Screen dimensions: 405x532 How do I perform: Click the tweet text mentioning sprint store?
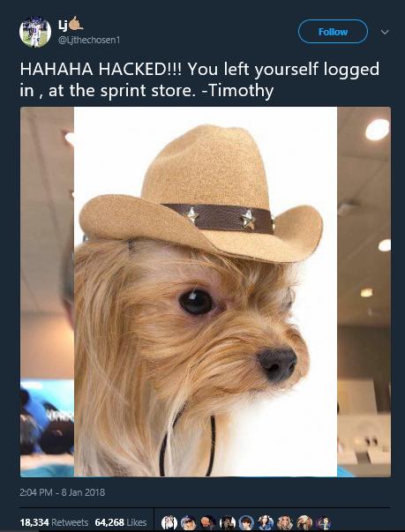point(199,79)
